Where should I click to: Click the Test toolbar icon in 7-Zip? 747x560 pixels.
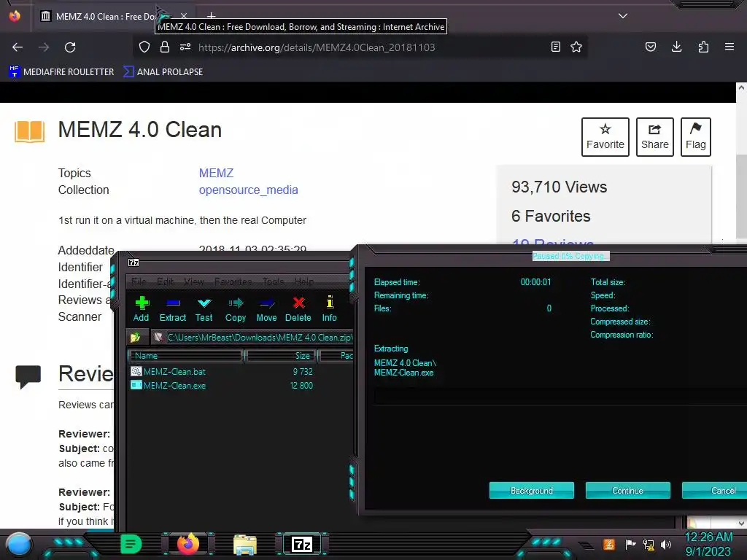click(204, 309)
